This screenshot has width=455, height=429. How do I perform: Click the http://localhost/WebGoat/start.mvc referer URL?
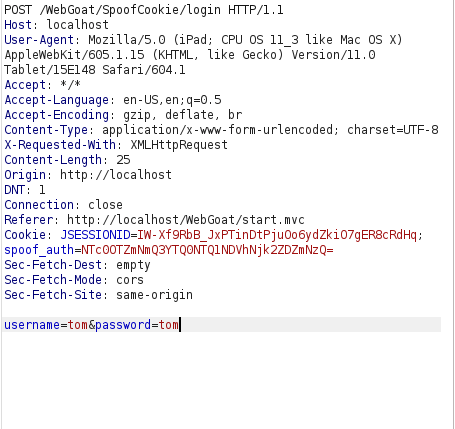click(186, 220)
